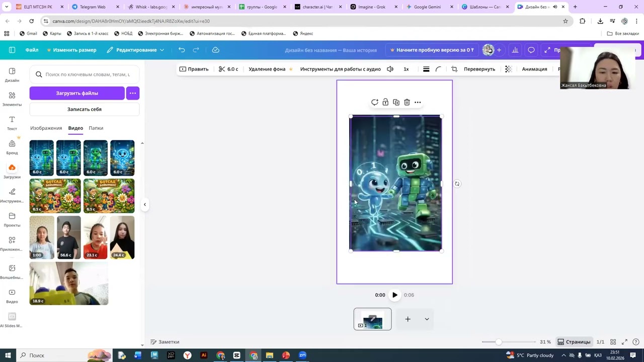Open the Текст sidebar panel
This screenshot has width=644, height=362.
tap(12, 123)
